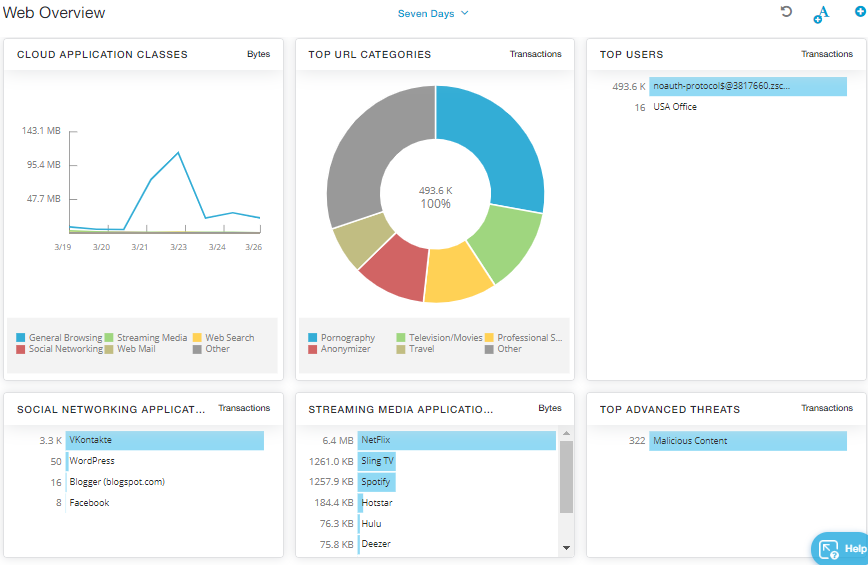This screenshot has width=868, height=565.
Task: Select Spotify in streaming media applications
Action: tap(376, 482)
